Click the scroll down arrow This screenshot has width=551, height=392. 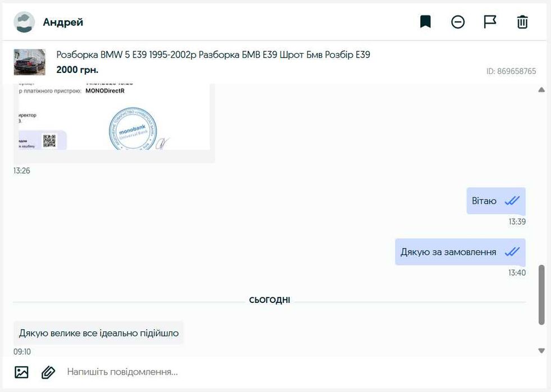(541, 351)
